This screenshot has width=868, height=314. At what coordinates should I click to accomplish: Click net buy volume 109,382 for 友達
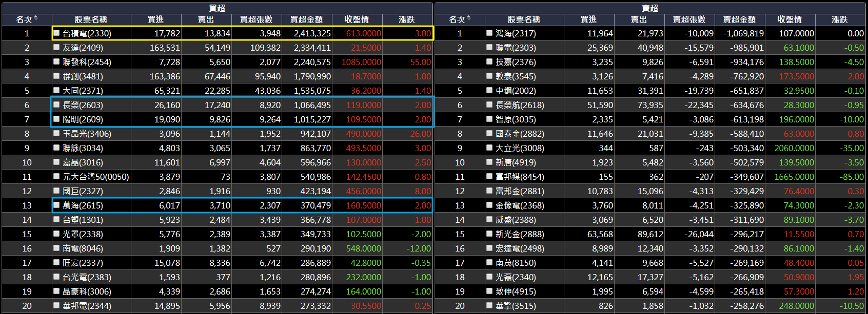[x=266, y=48]
